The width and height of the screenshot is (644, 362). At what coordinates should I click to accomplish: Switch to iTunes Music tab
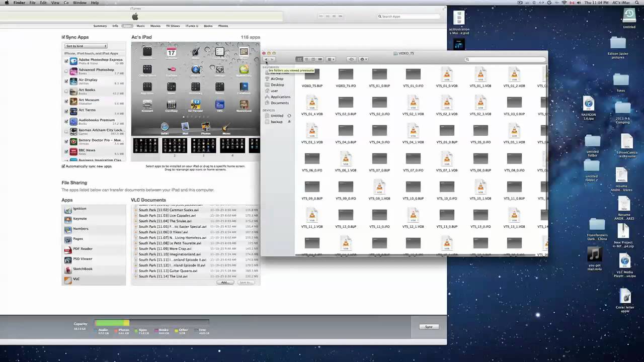pos(140,26)
